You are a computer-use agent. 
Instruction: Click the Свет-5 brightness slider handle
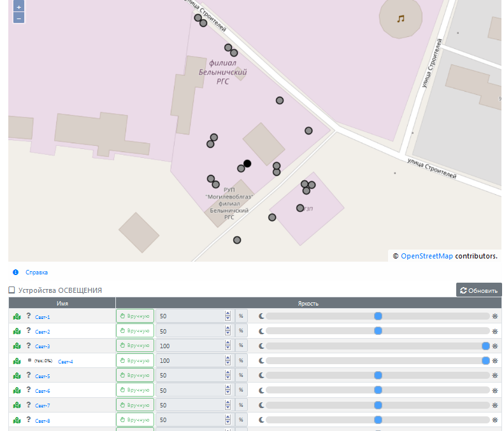tap(378, 376)
